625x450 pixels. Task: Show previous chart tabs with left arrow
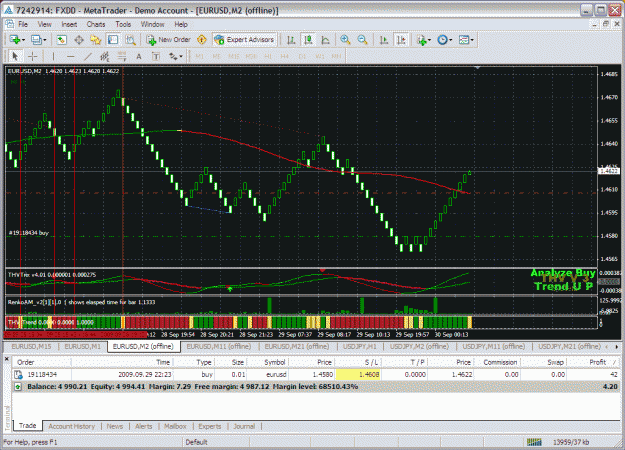[x=607, y=347]
